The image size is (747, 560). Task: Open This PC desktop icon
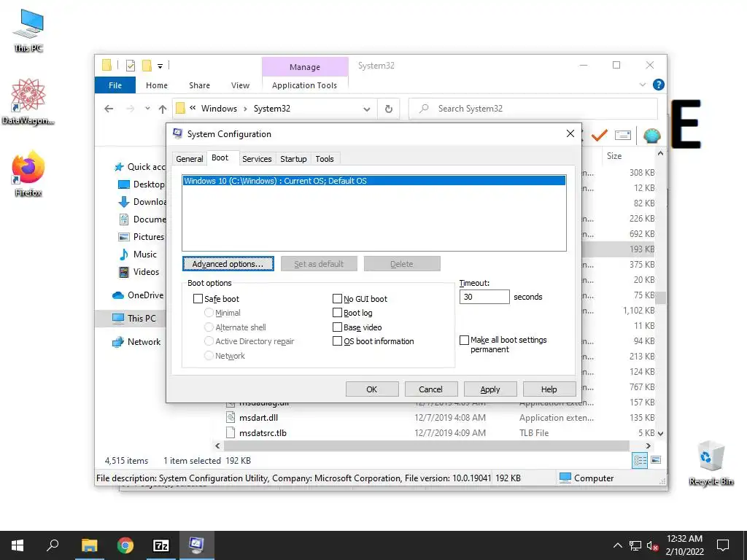[28, 31]
